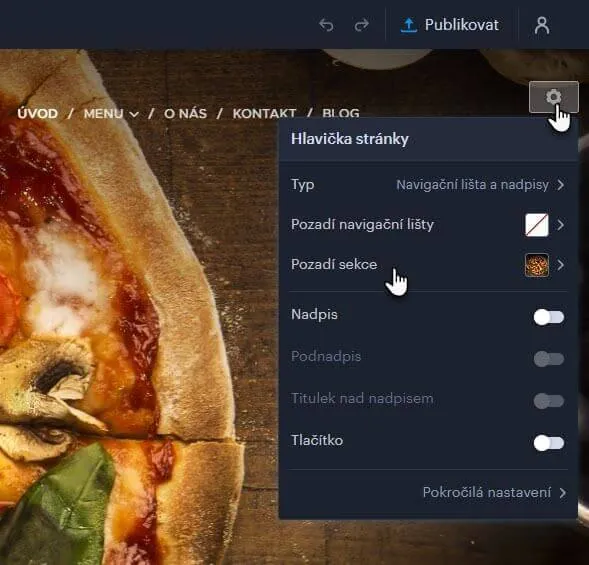Click the Pozadí navigační lišty label
Viewport: 589px width, 565px height.
[362, 225]
